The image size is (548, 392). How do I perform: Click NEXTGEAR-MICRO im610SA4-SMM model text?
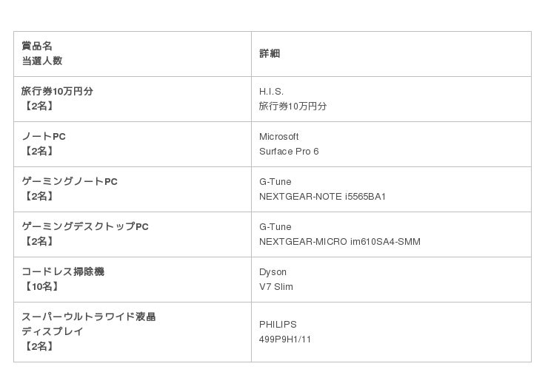(340, 242)
